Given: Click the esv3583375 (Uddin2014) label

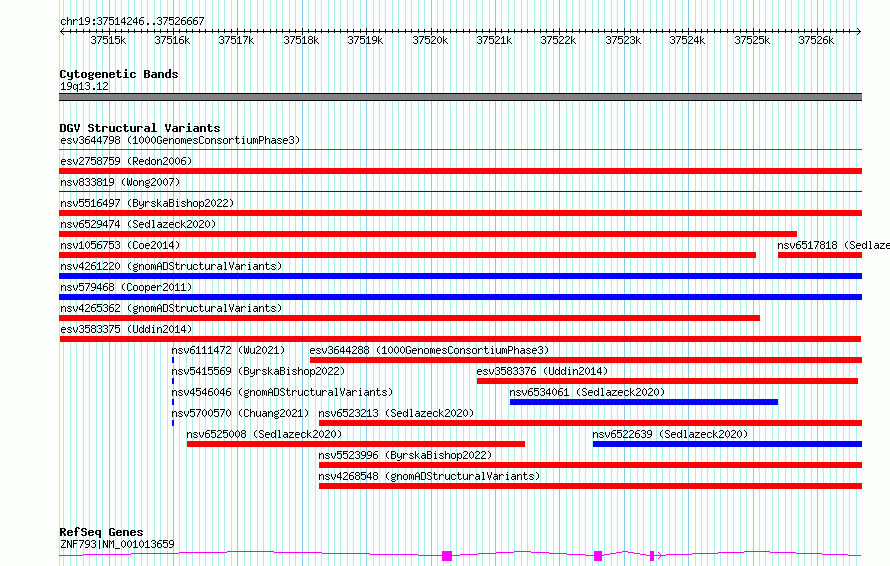Looking at the screenshot, I should tap(126, 329).
